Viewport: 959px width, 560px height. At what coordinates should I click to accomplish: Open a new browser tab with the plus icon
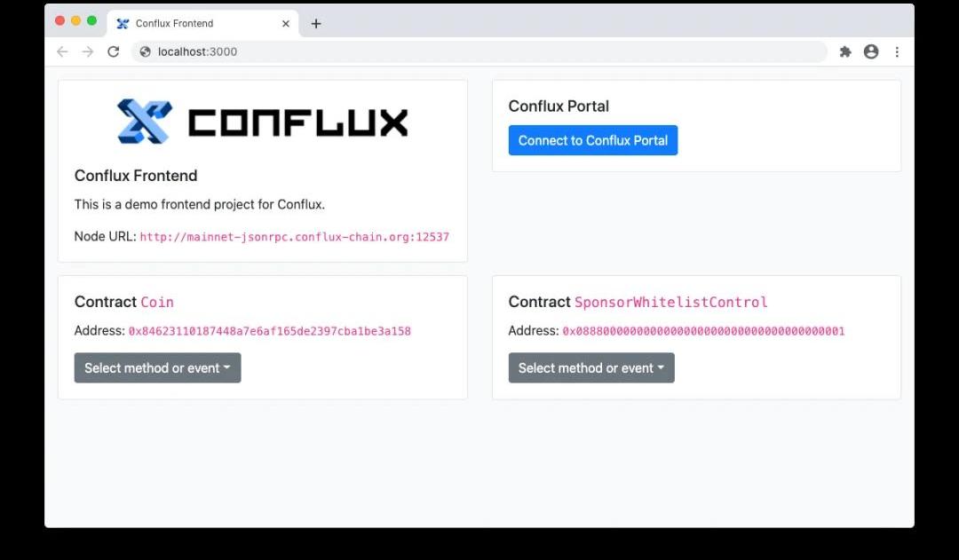click(x=316, y=24)
